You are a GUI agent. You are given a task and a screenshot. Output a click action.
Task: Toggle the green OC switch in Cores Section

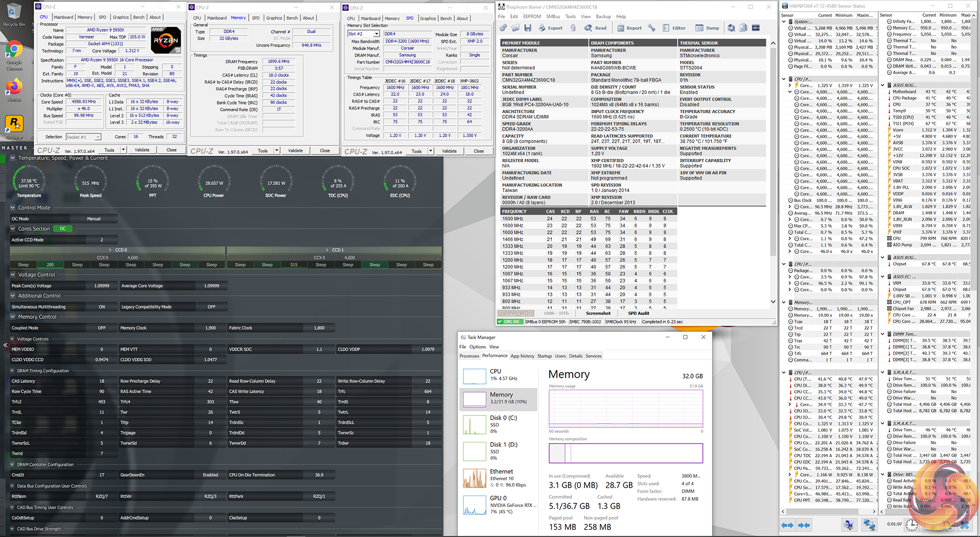62,229
